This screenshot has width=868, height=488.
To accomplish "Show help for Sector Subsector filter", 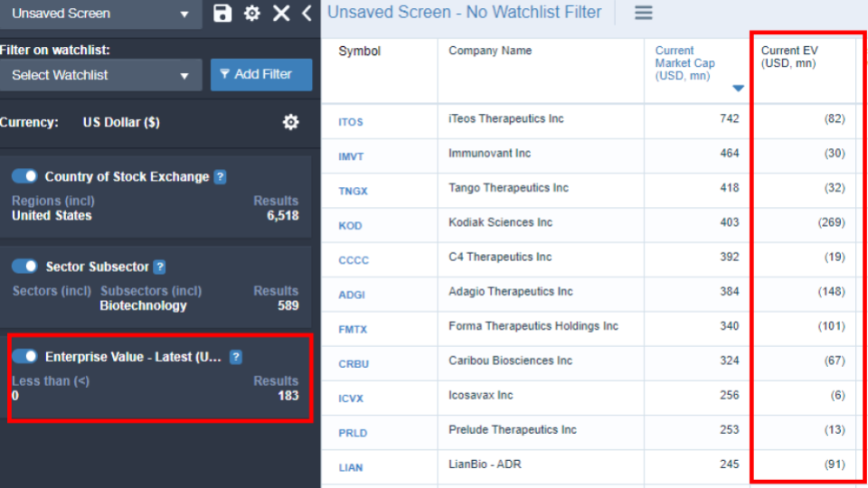I will coord(160,267).
